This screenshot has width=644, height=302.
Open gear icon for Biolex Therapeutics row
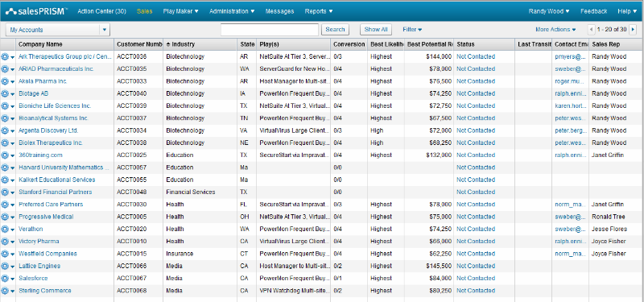(5, 143)
